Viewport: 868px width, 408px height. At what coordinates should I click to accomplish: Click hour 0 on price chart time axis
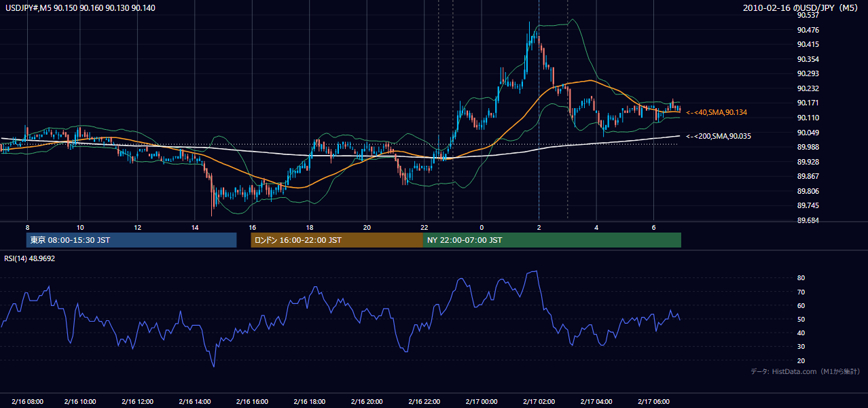click(x=482, y=227)
